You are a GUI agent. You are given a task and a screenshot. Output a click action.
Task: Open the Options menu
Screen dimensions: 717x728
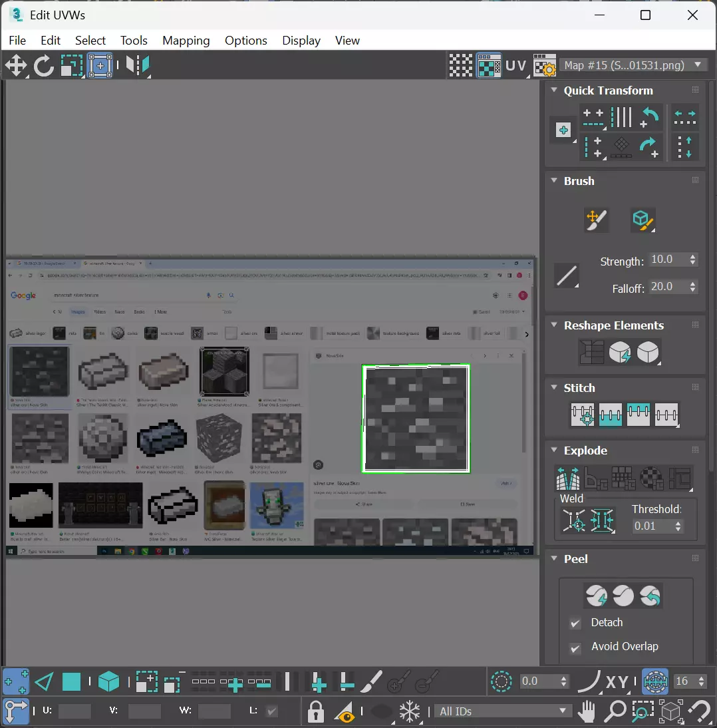coord(245,41)
